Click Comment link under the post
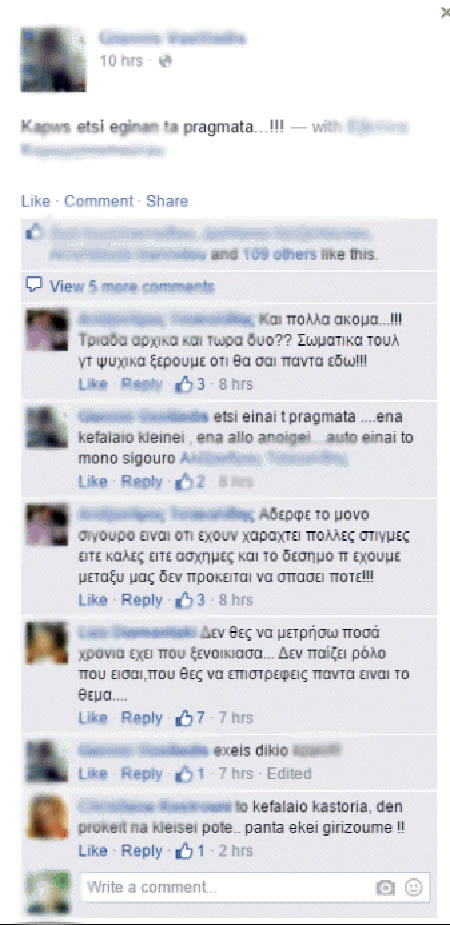The height and width of the screenshot is (925, 450). [x=99, y=201]
